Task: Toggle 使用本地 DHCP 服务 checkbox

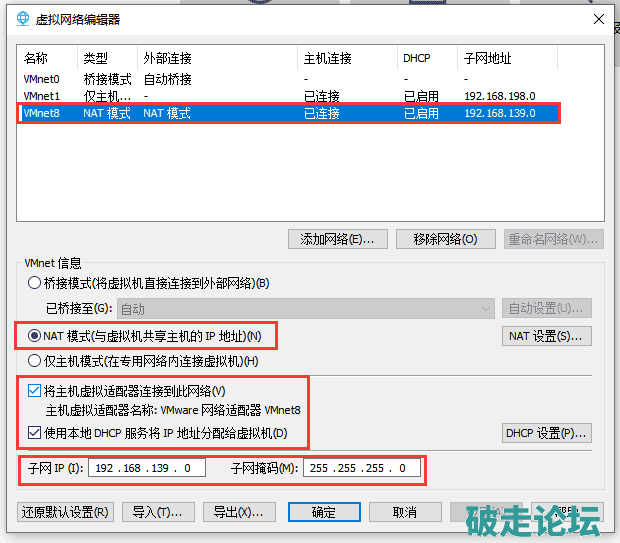Action: [x=36, y=433]
